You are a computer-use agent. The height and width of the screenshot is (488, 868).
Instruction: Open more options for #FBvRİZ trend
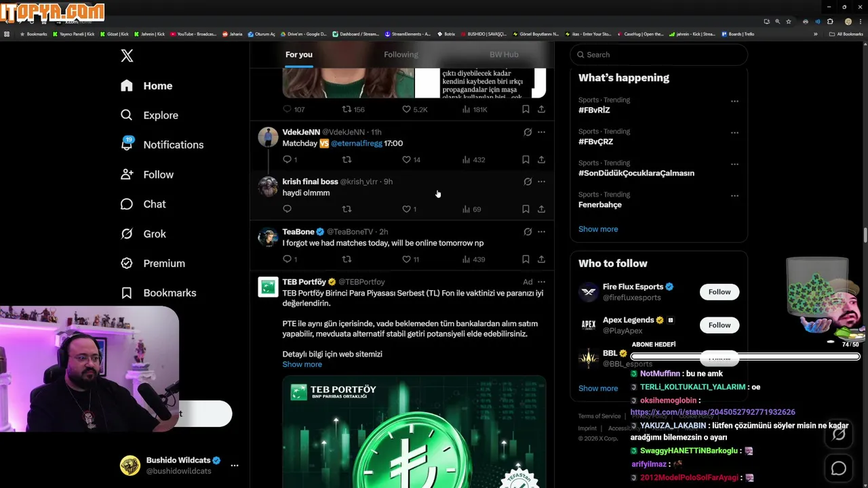point(734,101)
